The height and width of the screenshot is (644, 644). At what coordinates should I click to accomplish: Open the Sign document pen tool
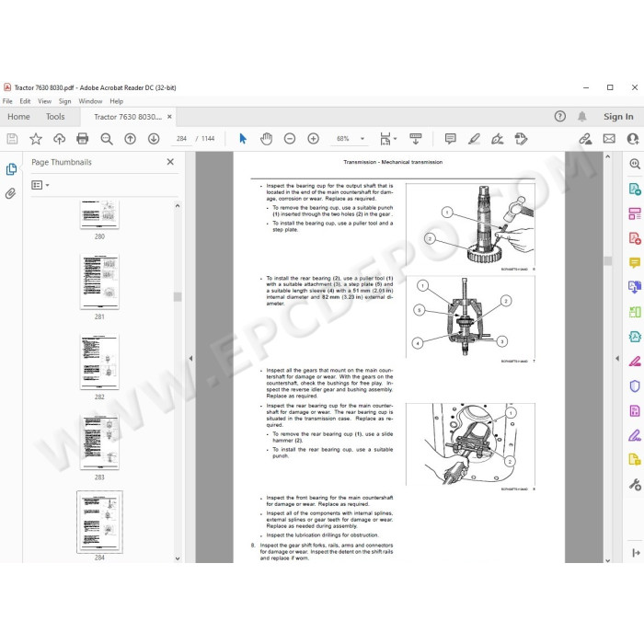pyautogui.click(x=498, y=139)
